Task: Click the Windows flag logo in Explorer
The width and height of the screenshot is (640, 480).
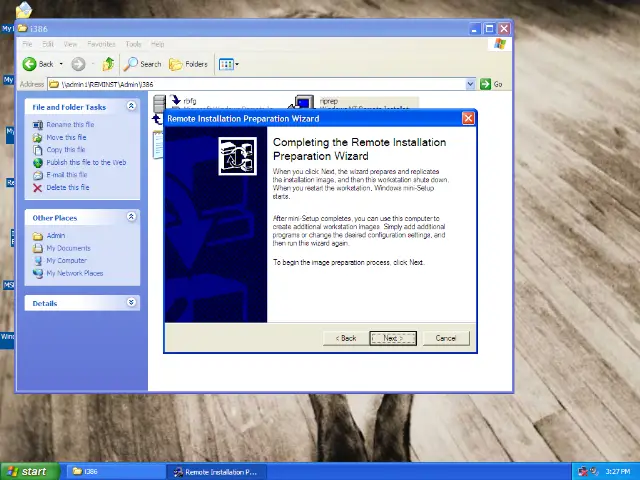Action: tap(500, 44)
